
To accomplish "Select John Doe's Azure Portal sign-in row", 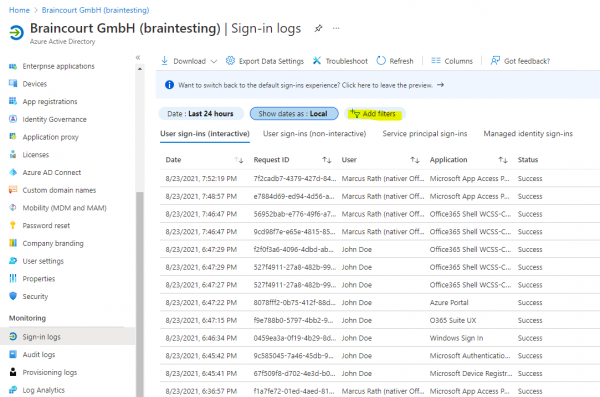I will coord(380,302).
